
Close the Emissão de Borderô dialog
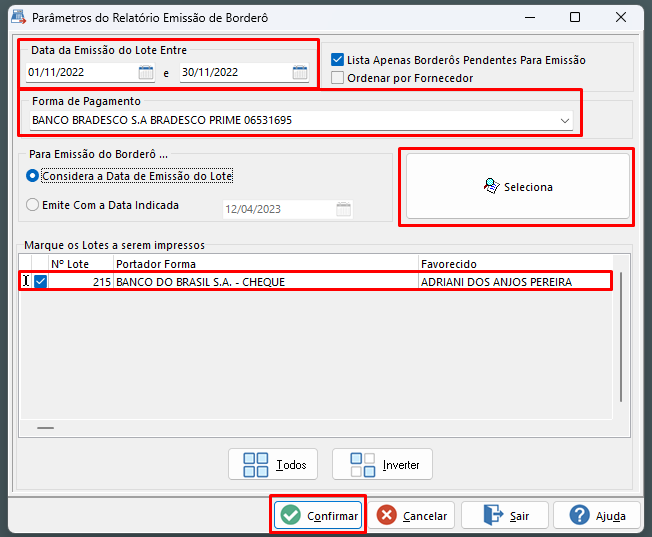[621, 17]
